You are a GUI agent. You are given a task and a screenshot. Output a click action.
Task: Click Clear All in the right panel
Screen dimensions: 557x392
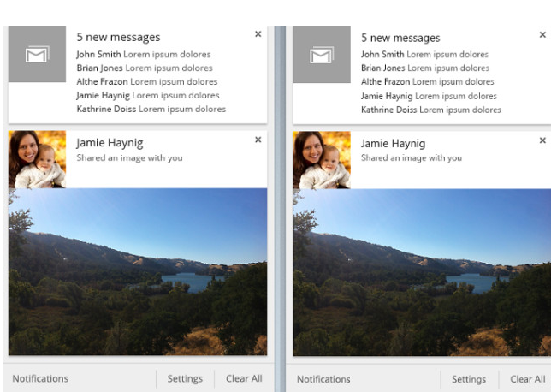click(528, 379)
